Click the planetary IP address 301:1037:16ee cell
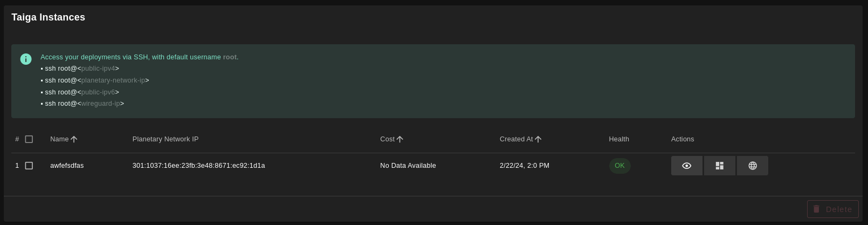 (198, 166)
